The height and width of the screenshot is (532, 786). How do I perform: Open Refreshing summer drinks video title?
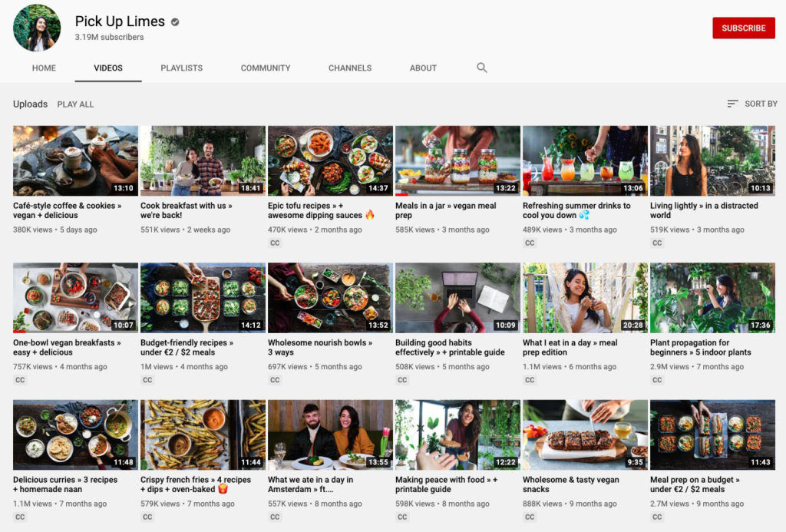click(576, 210)
